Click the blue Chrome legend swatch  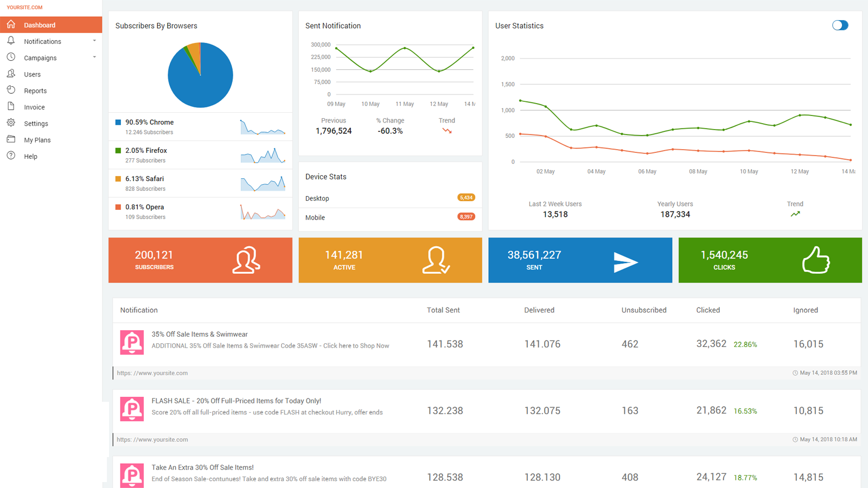[118, 122]
